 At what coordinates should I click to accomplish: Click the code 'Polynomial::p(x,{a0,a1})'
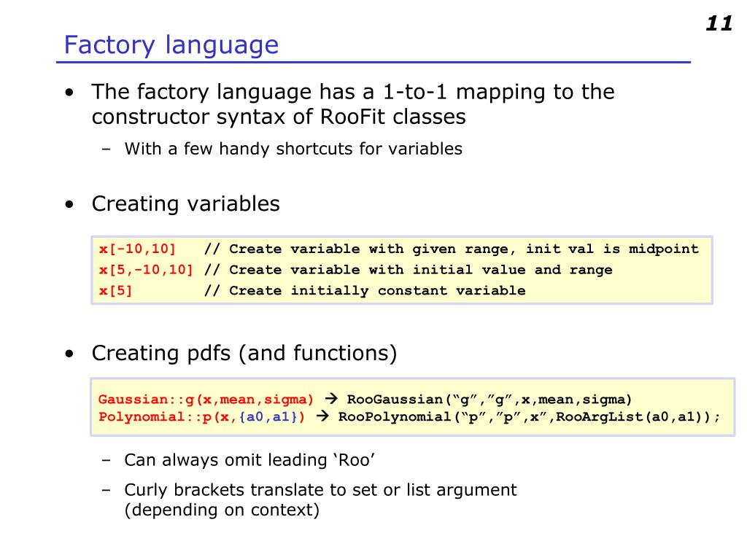[202, 416]
